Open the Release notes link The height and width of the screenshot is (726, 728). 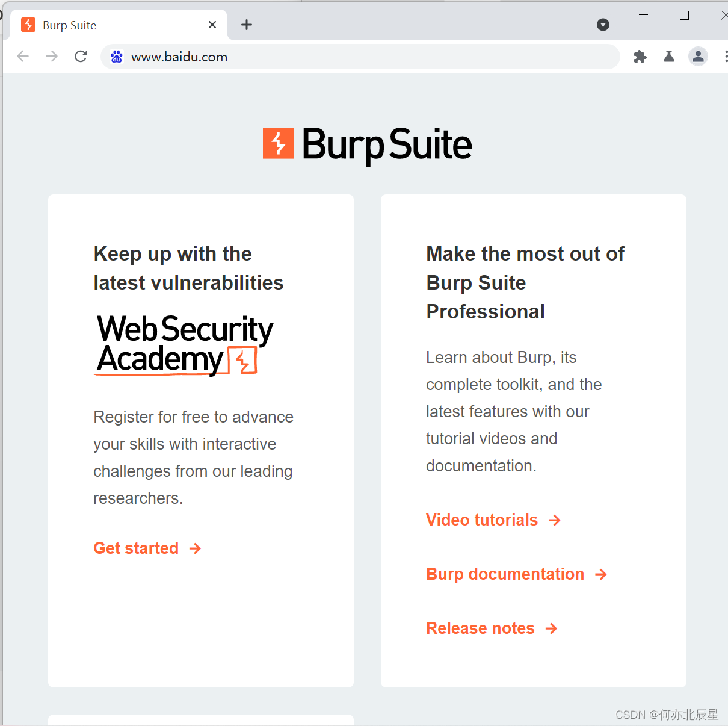[x=492, y=628]
